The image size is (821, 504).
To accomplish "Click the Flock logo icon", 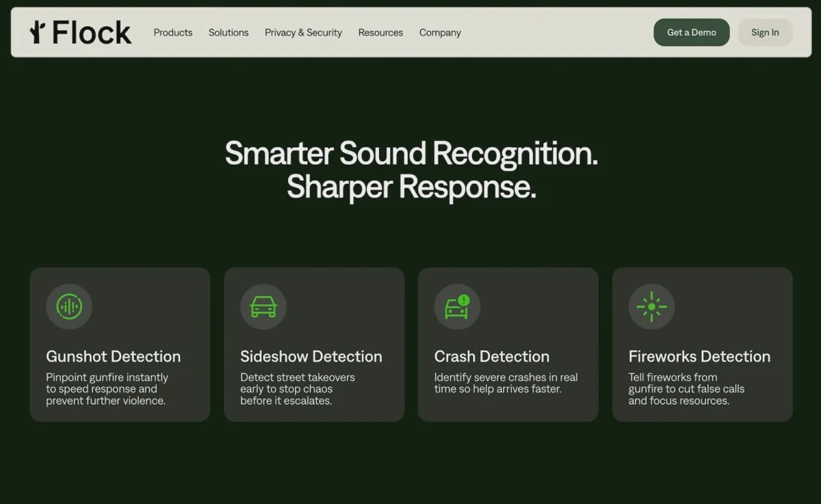I will point(37,32).
